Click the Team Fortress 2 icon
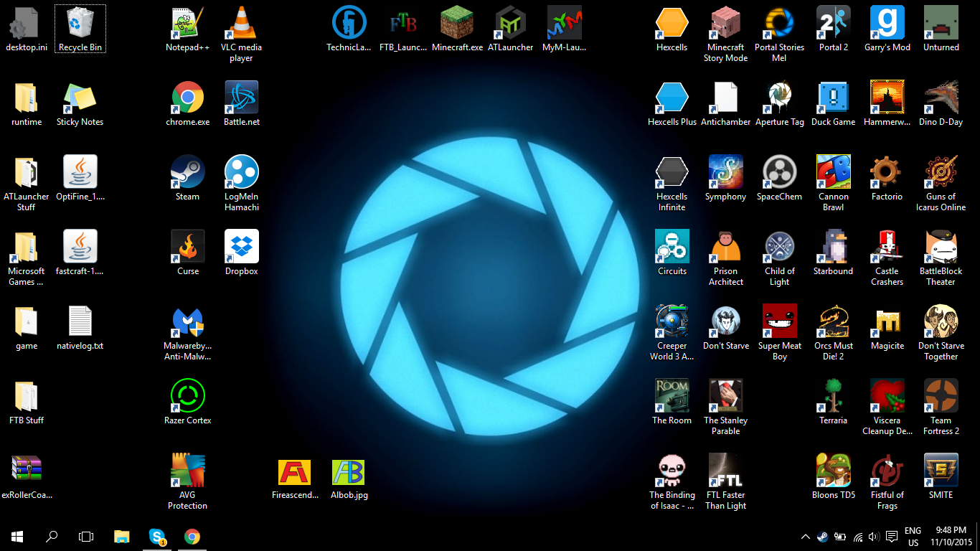This screenshot has height=551, width=980. [x=941, y=396]
